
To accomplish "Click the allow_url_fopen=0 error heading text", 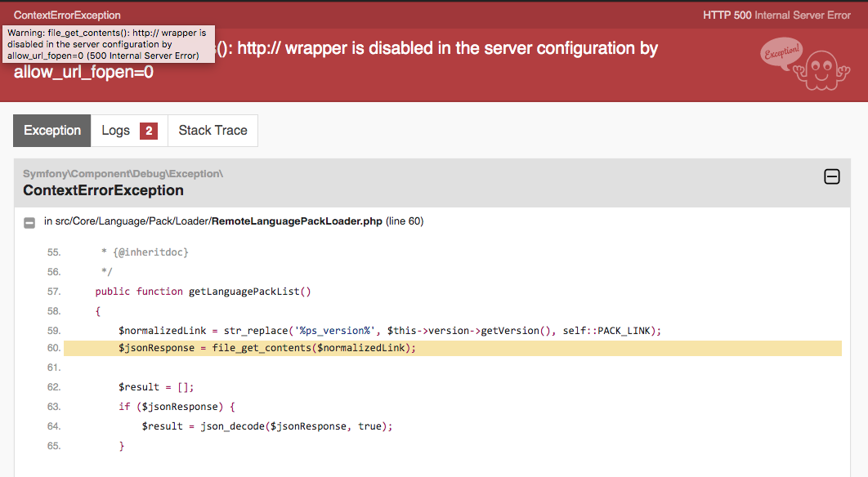I will coord(83,73).
